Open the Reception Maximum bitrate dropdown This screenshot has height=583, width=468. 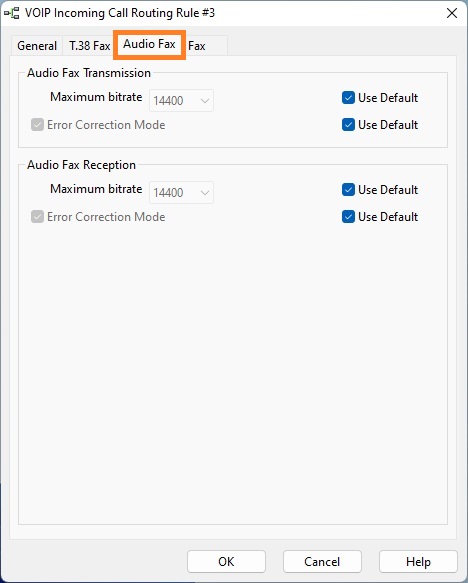tap(181, 192)
